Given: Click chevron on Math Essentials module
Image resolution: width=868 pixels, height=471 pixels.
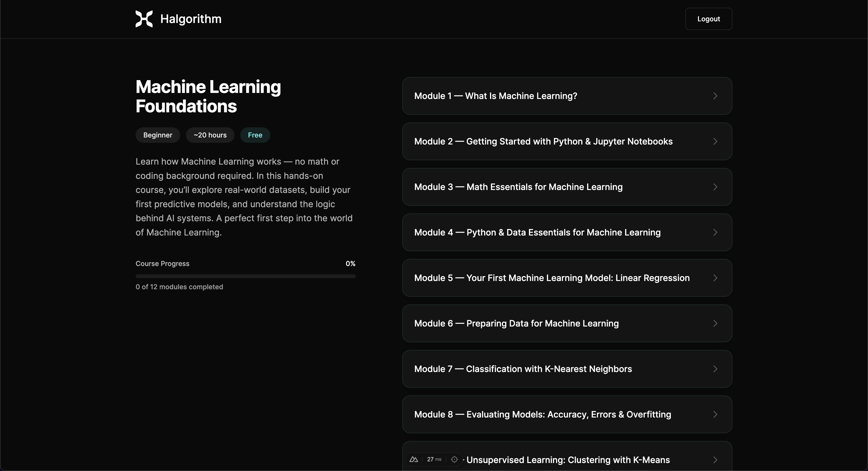Looking at the screenshot, I should (715, 187).
